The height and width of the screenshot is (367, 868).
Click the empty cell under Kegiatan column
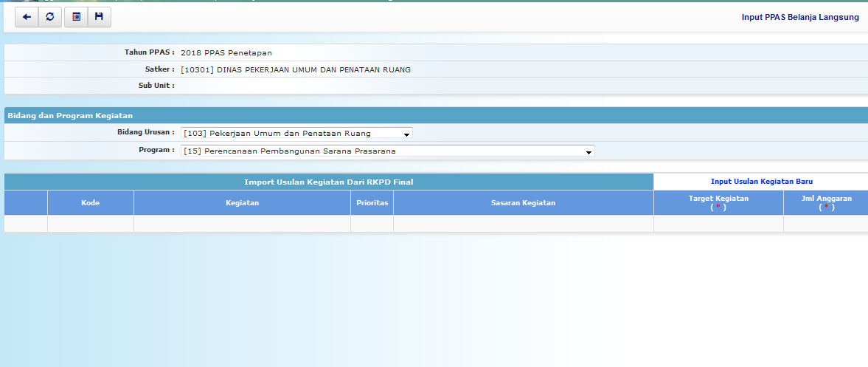pos(242,224)
